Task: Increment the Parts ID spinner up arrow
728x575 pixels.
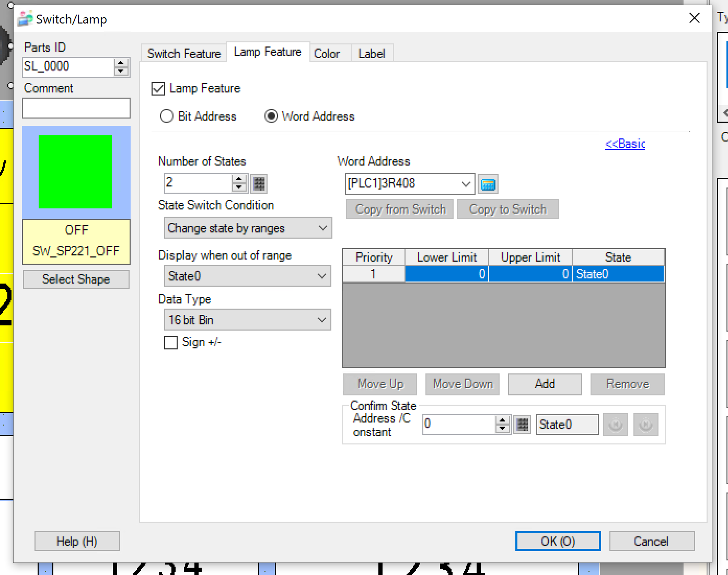Action: click(121, 63)
